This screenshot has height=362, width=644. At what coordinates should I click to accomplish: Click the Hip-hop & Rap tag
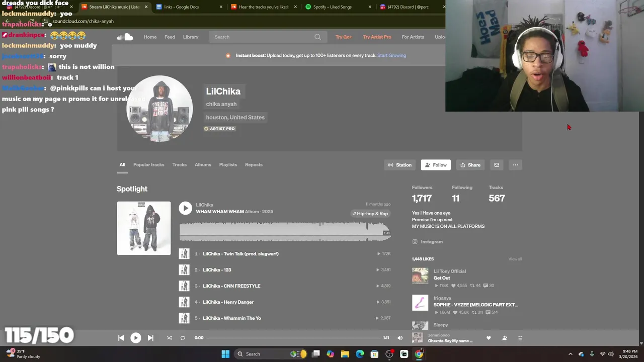click(371, 214)
